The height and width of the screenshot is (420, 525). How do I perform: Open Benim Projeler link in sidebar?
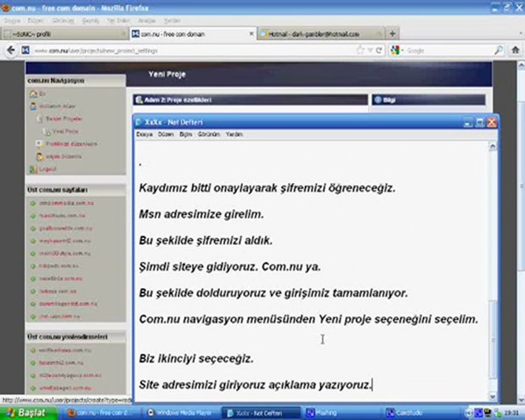point(64,119)
